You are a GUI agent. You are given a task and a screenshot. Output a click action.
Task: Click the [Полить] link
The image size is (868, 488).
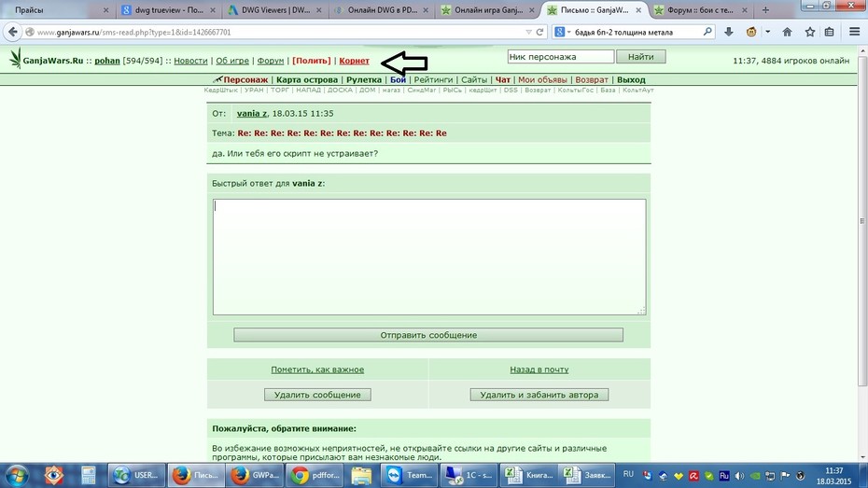(311, 61)
